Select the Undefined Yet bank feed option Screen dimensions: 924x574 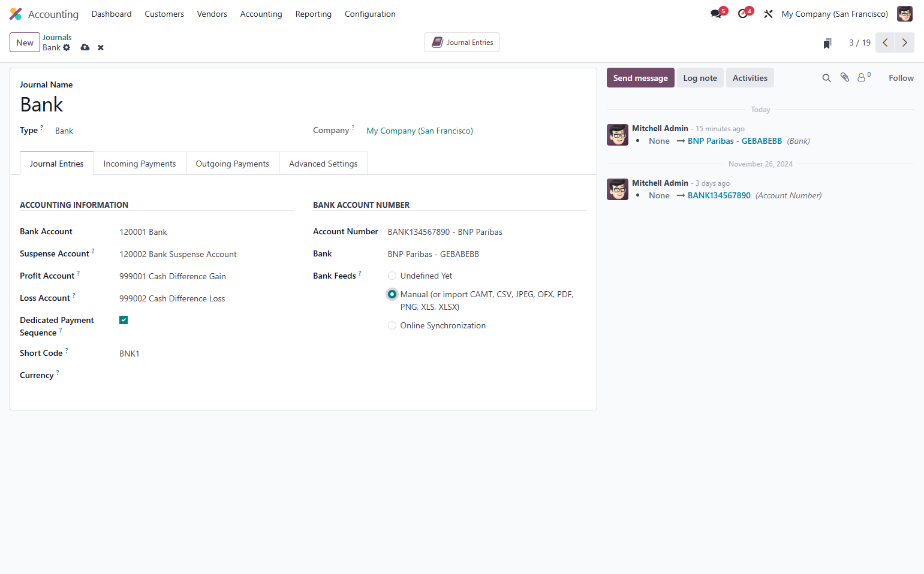(x=392, y=276)
